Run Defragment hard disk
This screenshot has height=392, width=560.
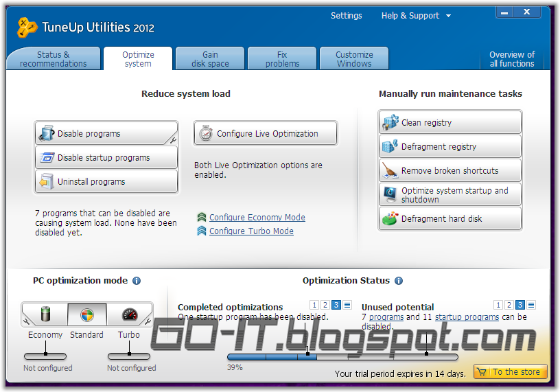450,218
